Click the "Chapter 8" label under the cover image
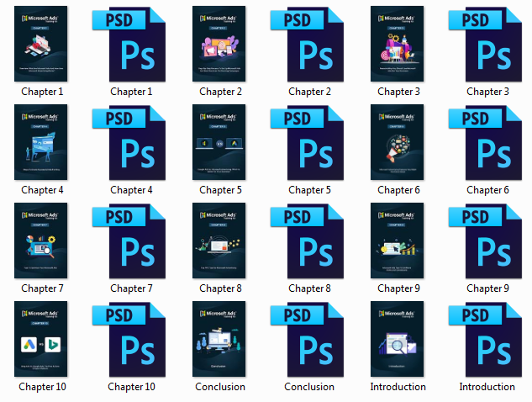Viewport: 532px width, 402px height. click(x=220, y=288)
